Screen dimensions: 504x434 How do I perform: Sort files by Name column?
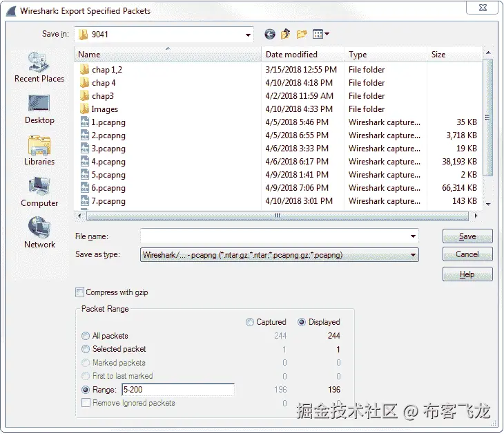coord(168,55)
